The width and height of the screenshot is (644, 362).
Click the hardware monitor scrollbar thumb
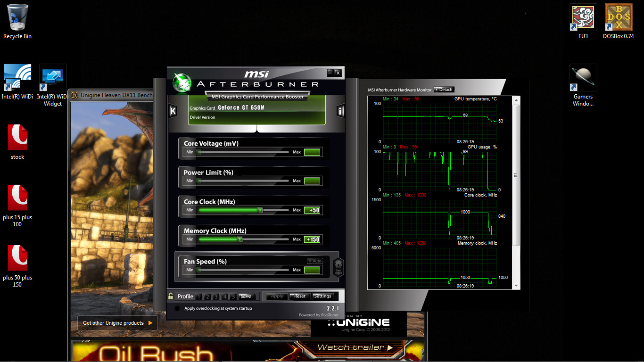(x=516, y=175)
